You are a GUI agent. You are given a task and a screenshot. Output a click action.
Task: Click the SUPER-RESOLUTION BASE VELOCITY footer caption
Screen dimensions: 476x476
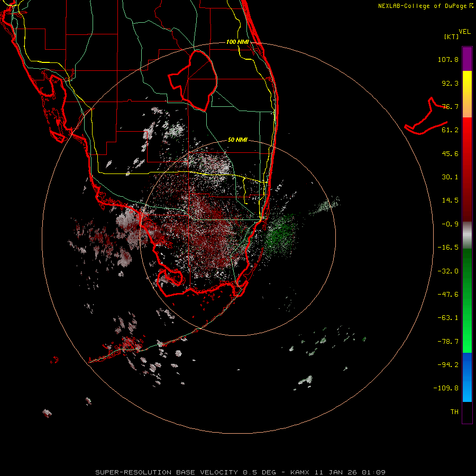click(x=240, y=472)
